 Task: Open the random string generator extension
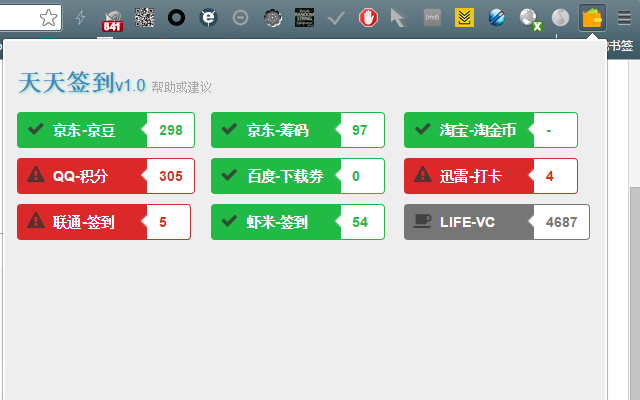pos(304,18)
